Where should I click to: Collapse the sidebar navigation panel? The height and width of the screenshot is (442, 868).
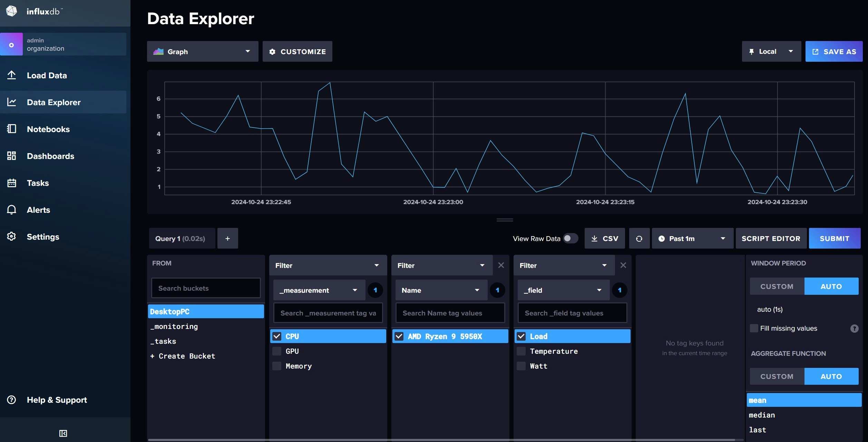(x=63, y=433)
